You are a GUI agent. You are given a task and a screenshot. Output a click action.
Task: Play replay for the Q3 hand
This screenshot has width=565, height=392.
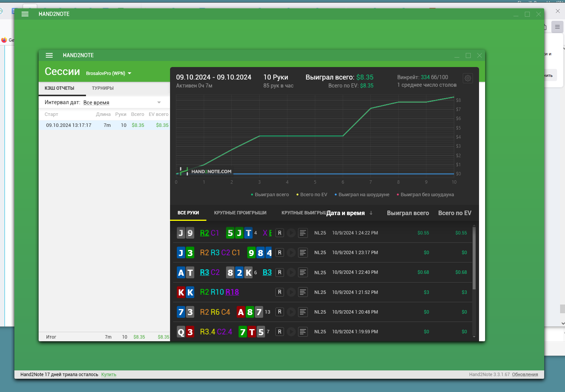click(x=291, y=332)
